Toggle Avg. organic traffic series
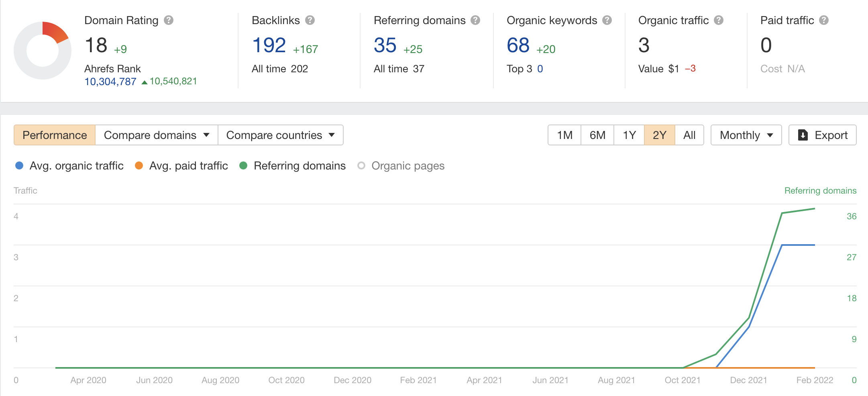The image size is (868, 396). 69,165
